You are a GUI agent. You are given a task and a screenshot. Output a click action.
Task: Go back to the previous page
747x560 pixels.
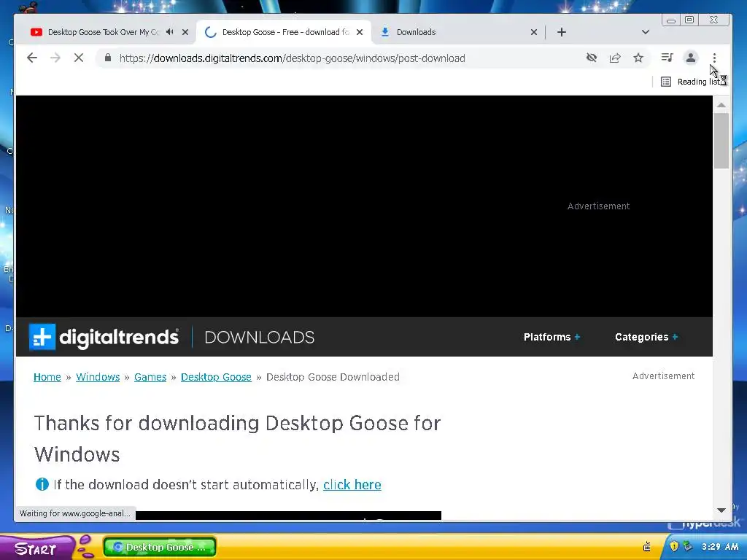click(x=32, y=58)
